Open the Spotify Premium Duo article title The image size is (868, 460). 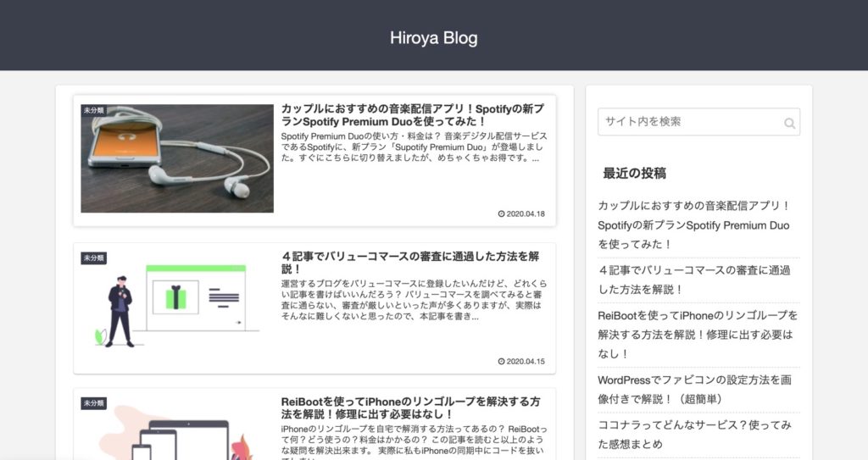[x=413, y=115]
